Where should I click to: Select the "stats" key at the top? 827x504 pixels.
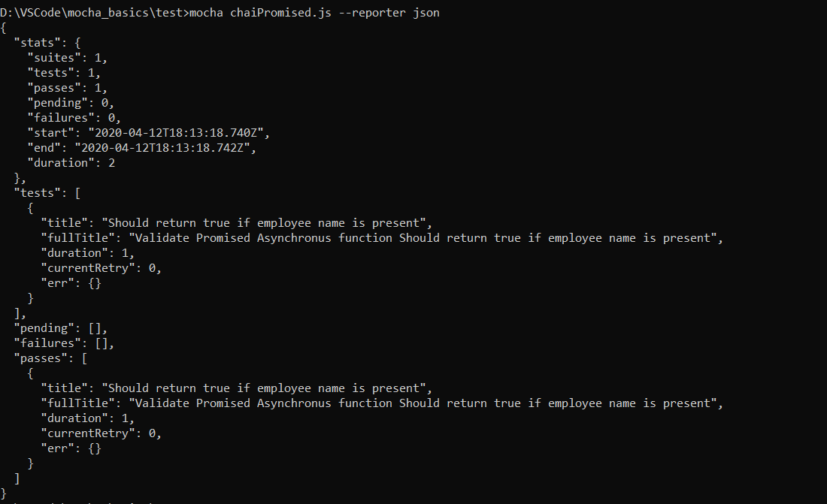coord(35,43)
